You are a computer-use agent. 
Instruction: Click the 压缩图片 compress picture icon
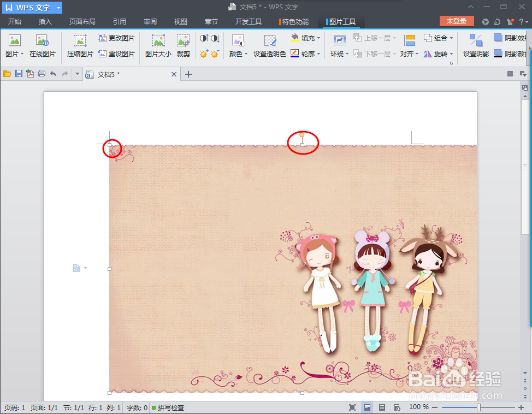(x=80, y=40)
